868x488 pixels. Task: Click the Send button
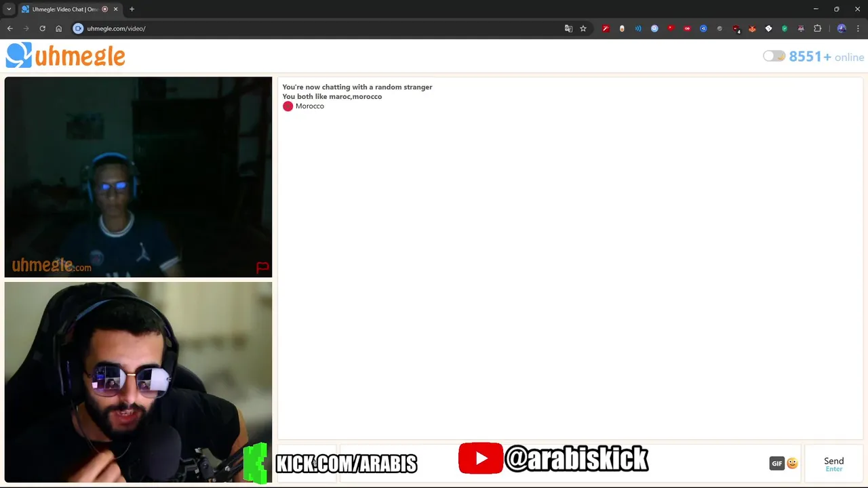pos(834,464)
